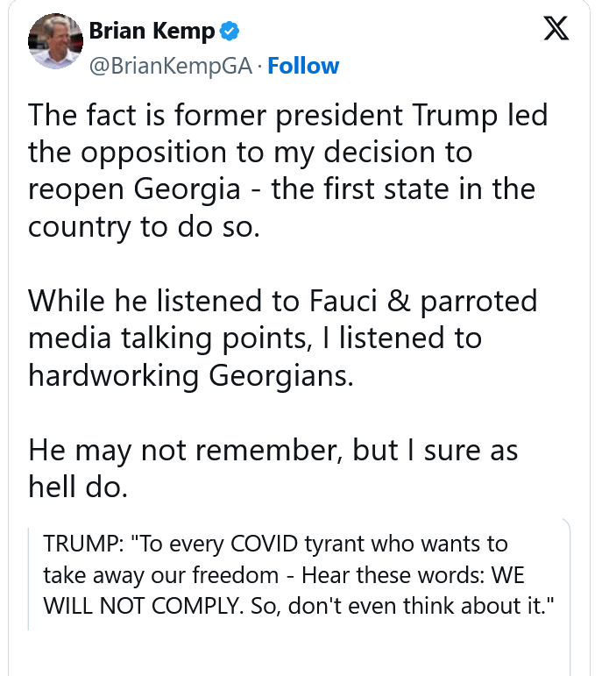Click the X logo icon
The image size is (616, 676).
click(556, 30)
